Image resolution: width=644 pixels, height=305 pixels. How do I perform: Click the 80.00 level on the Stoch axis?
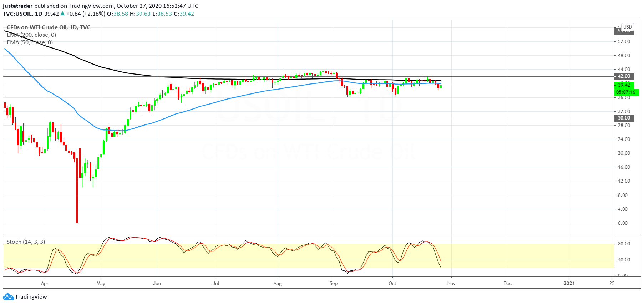click(x=624, y=244)
